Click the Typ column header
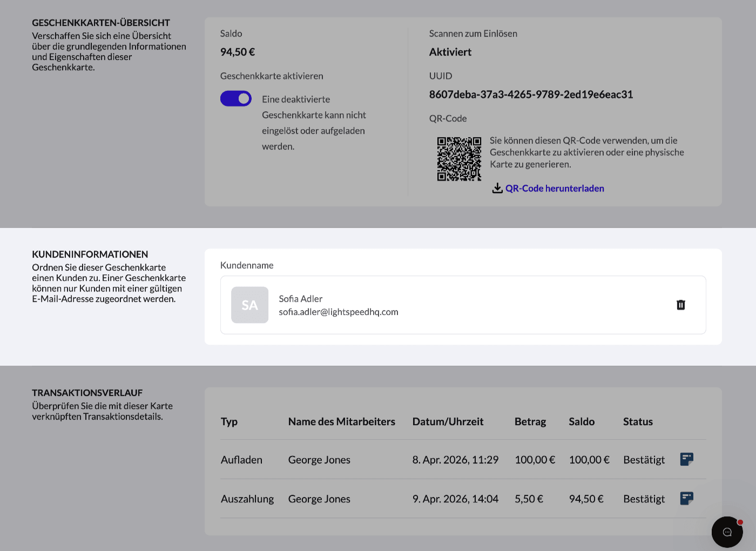 point(229,422)
